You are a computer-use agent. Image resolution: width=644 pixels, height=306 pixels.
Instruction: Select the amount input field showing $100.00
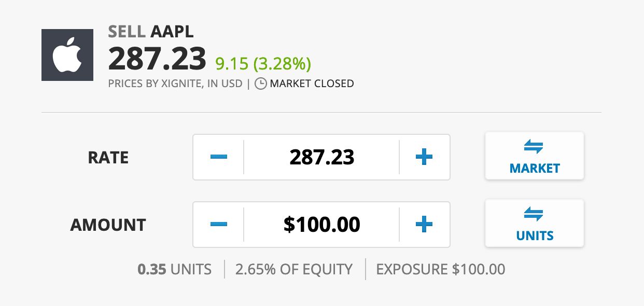click(321, 225)
